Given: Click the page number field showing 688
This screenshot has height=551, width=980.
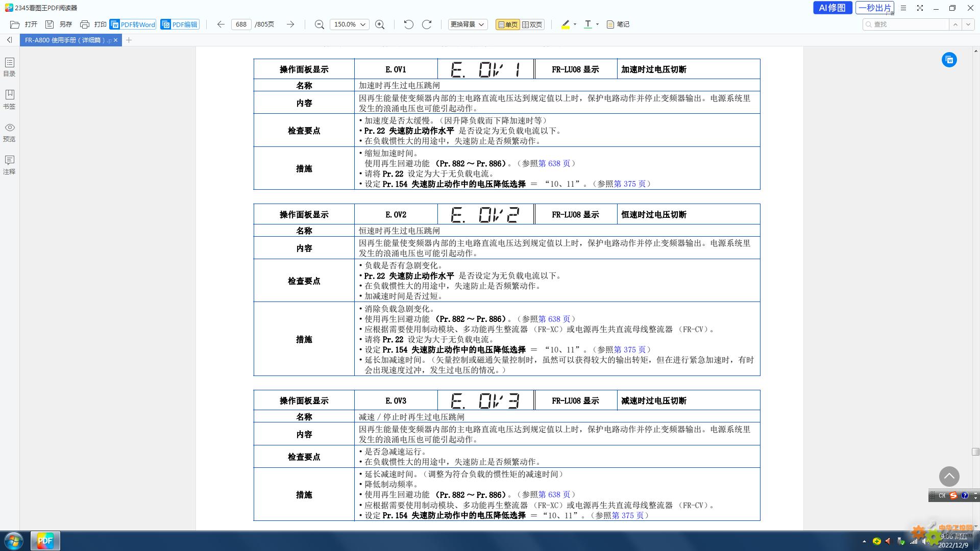Looking at the screenshot, I should click(x=241, y=24).
